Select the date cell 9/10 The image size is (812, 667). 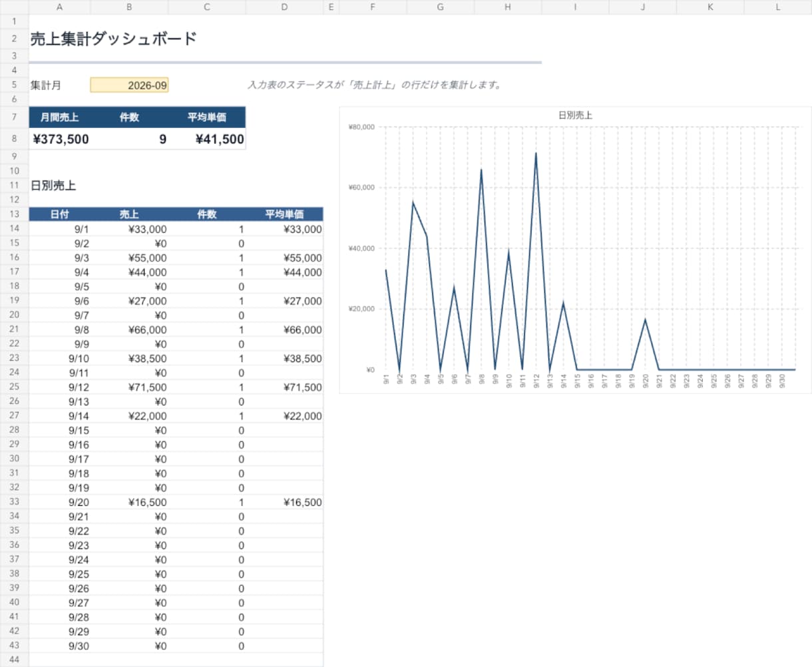pyautogui.click(x=60, y=358)
